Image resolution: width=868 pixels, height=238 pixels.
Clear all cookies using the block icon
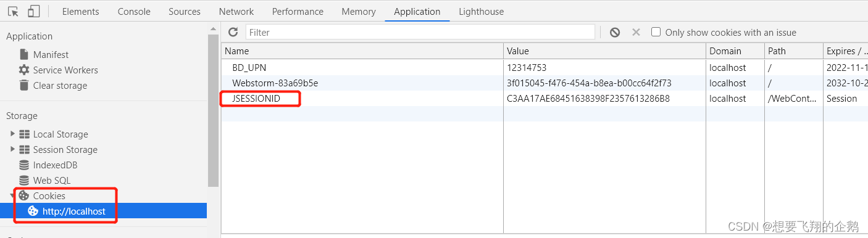[615, 32]
